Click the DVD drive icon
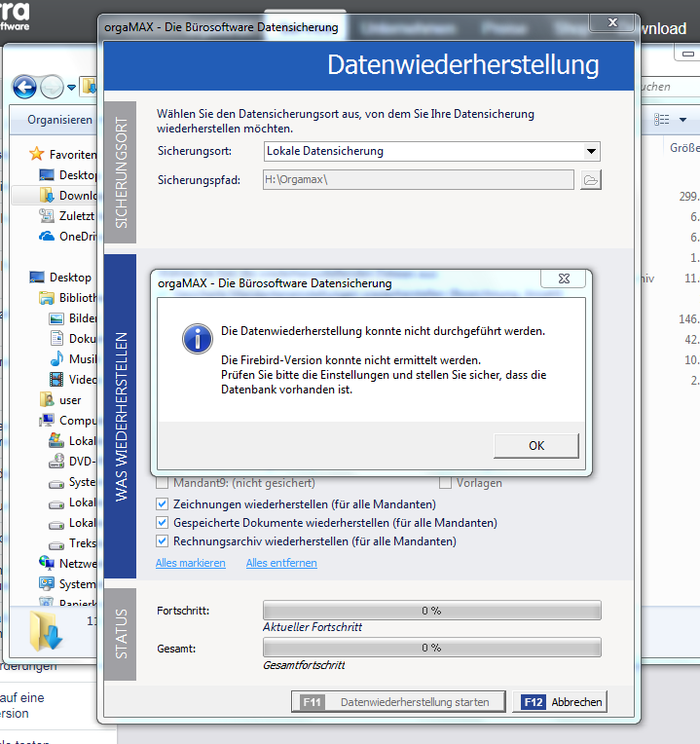The image size is (700, 744). point(56,461)
